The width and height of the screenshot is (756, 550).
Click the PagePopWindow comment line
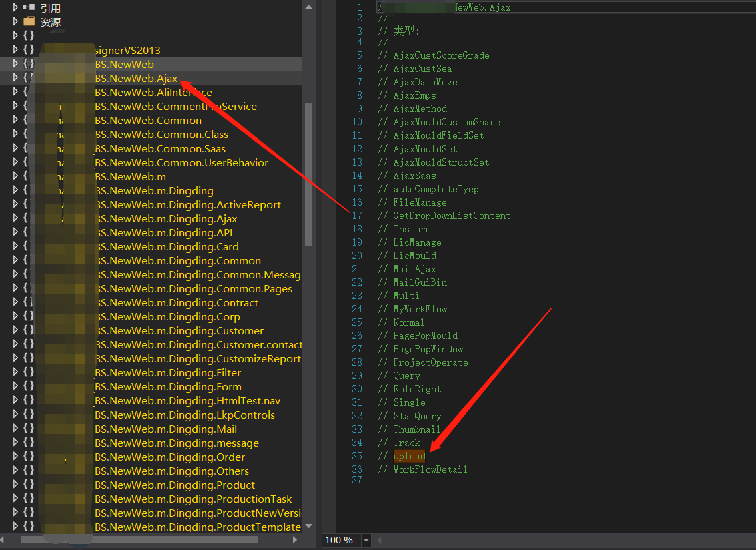(x=420, y=349)
